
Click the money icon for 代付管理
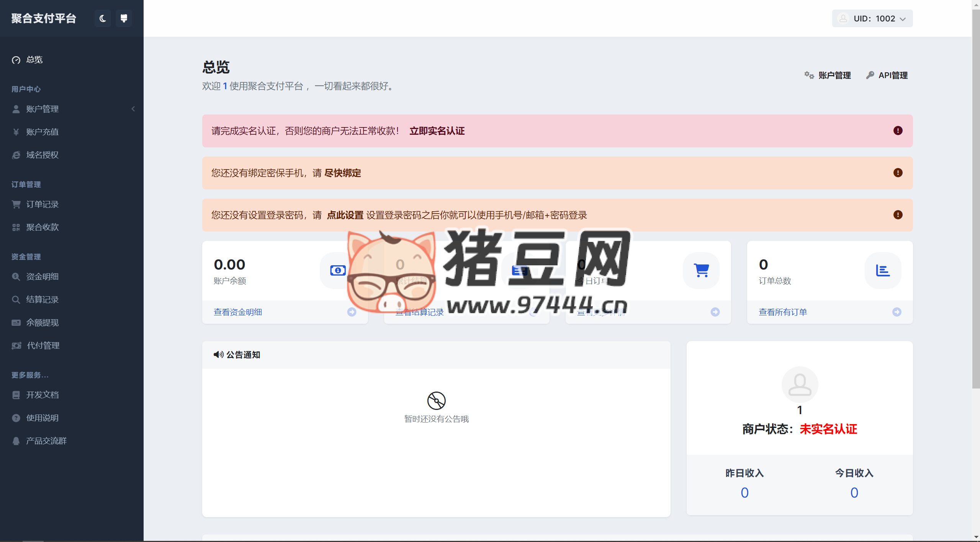point(16,346)
